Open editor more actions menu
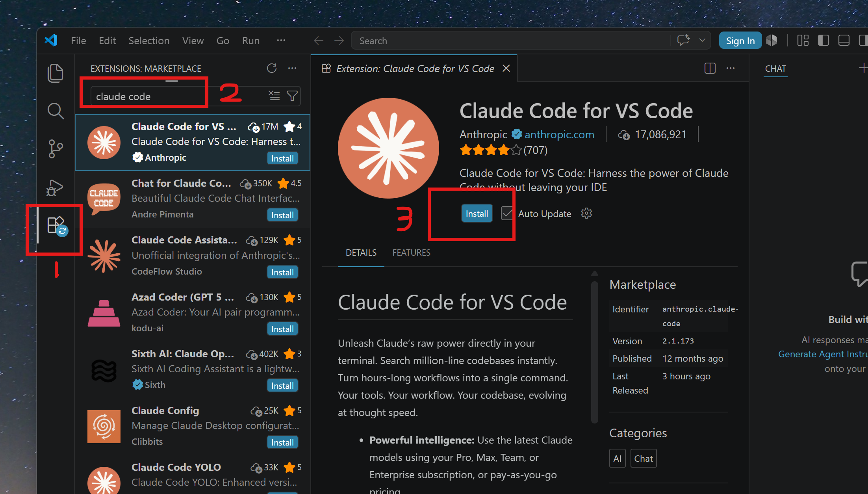Viewport: 868px width, 494px height. (x=731, y=68)
